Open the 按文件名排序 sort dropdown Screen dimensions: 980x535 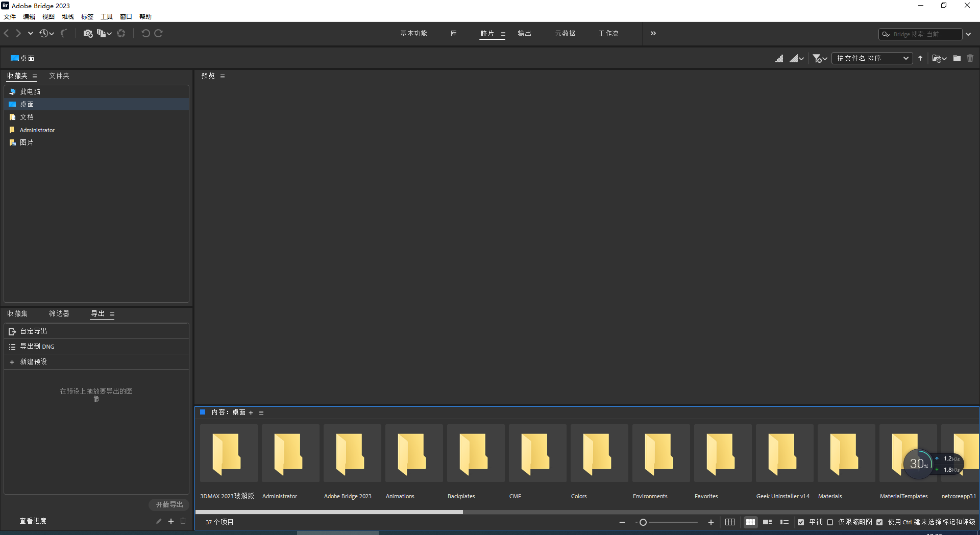(x=872, y=59)
